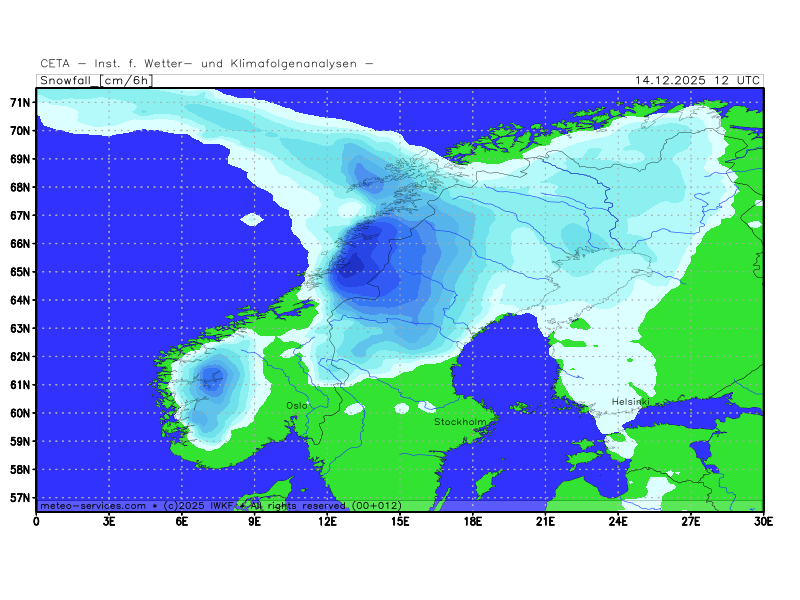Click the dark snowfall center in southern Norway

[x=211, y=378]
